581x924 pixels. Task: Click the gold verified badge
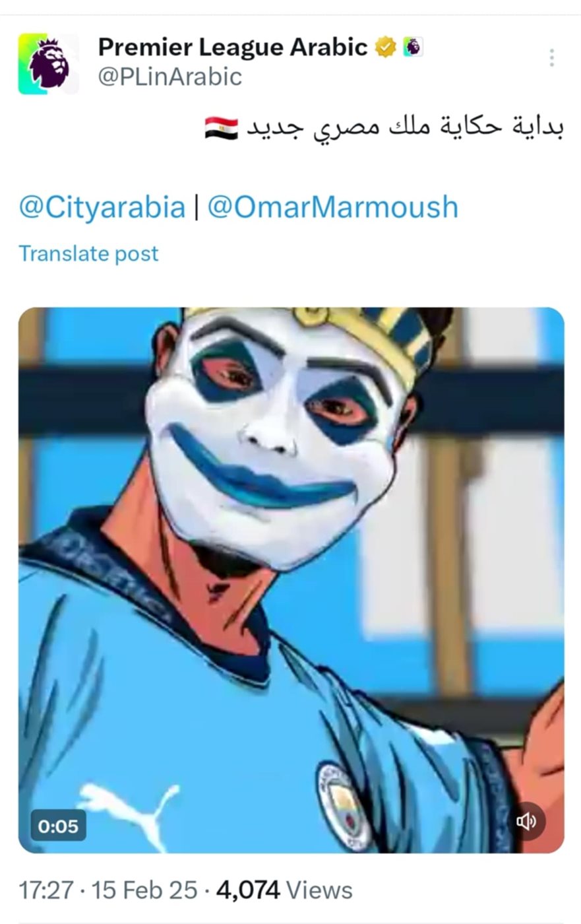(386, 47)
